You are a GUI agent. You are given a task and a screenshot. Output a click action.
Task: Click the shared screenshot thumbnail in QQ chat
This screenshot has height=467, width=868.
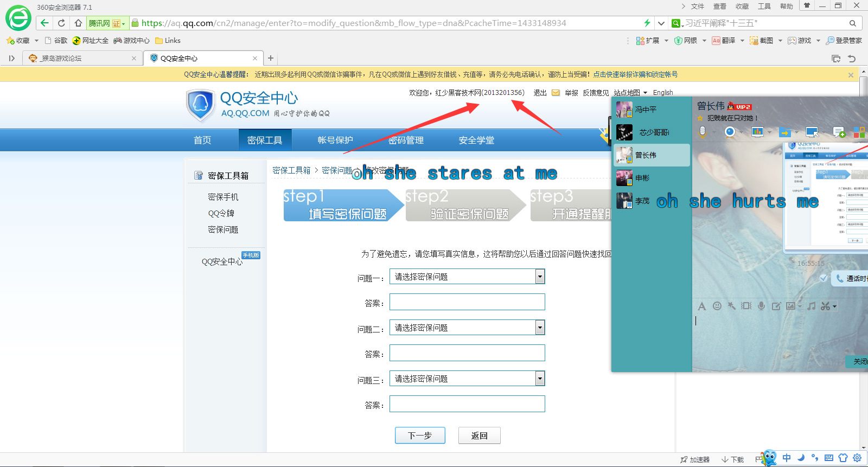click(826, 196)
